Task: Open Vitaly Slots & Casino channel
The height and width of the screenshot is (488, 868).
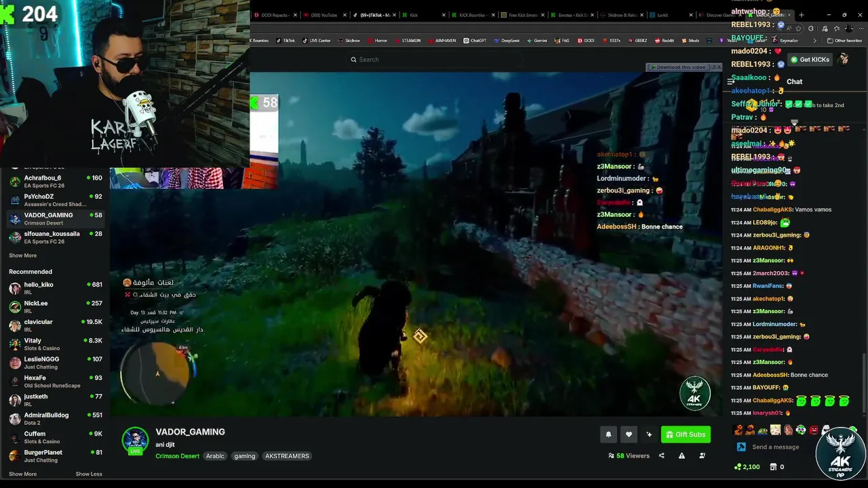Action: pos(54,344)
